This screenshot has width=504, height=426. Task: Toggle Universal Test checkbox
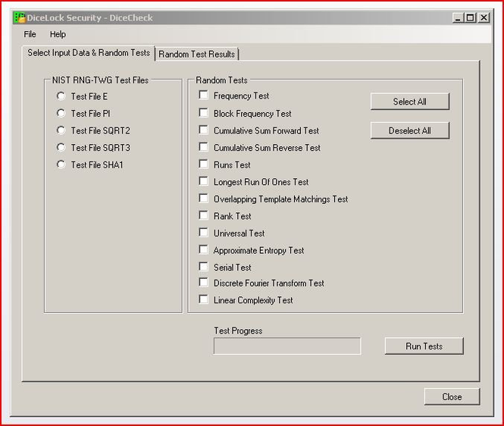tap(203, 232)
